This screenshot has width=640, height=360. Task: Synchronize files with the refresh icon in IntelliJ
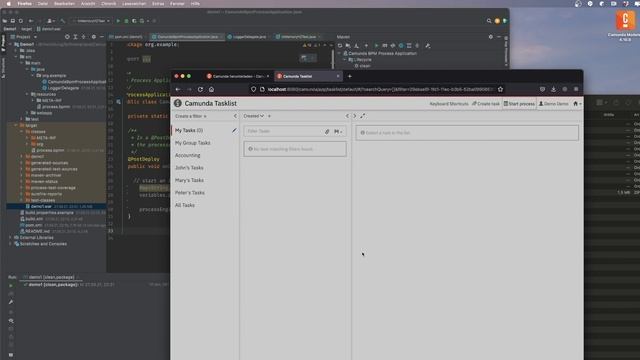pos(20,20)
